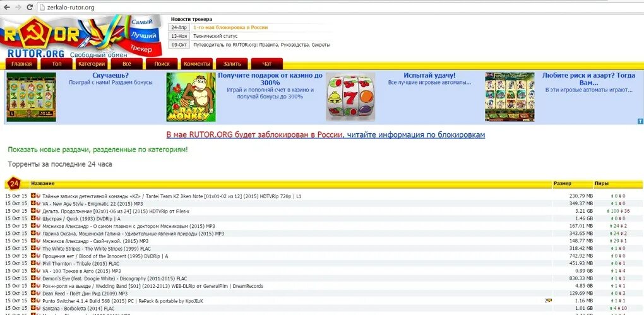
Task: Open torrent 'Santana - Borboletta (2014) FLAC'
Action: (78, 309)
